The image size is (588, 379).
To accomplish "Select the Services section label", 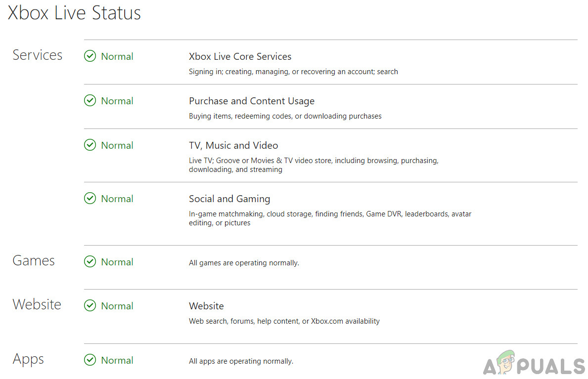I will (38, 55).
